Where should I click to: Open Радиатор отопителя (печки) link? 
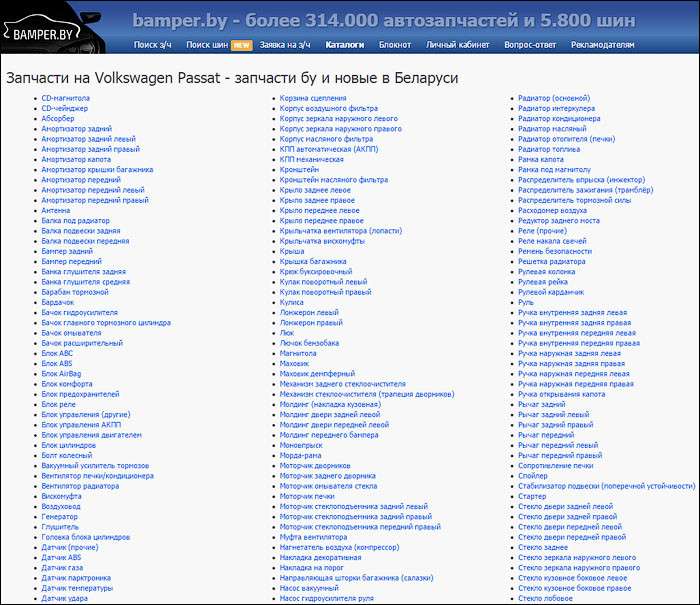tap(566, 139)
